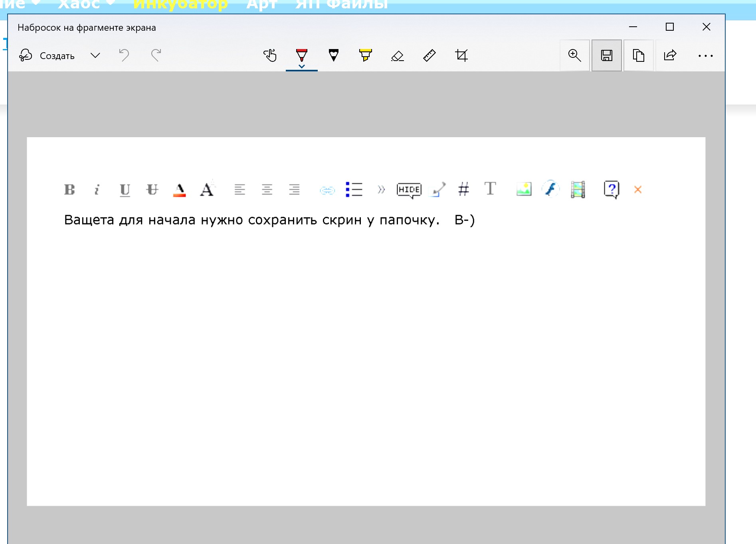Click the Инкубатор tab in background site
756x544 pixels.
[x=180, y=4]
